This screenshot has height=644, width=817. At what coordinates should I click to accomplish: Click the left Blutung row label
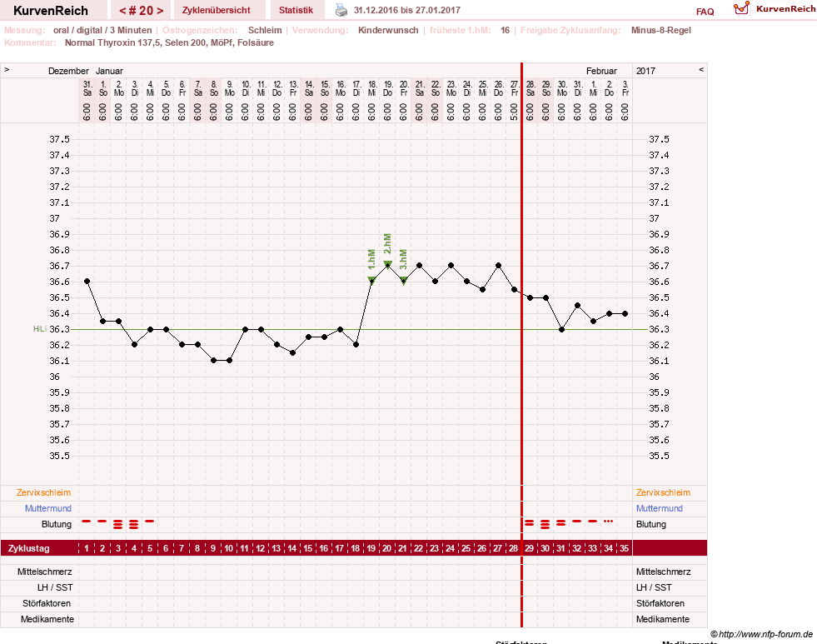click(x=57, y=524)
